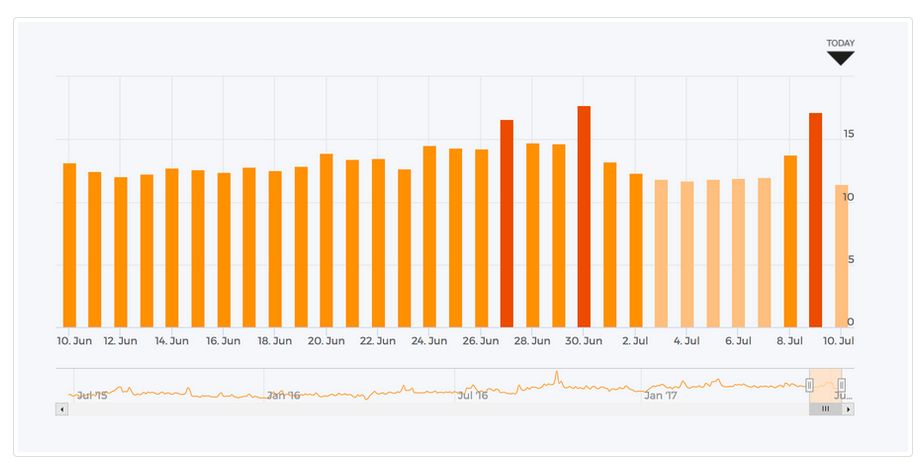Click the bar at 2. Jul
The width and height of the screenshot is (924, 467).
pos(636,250)
